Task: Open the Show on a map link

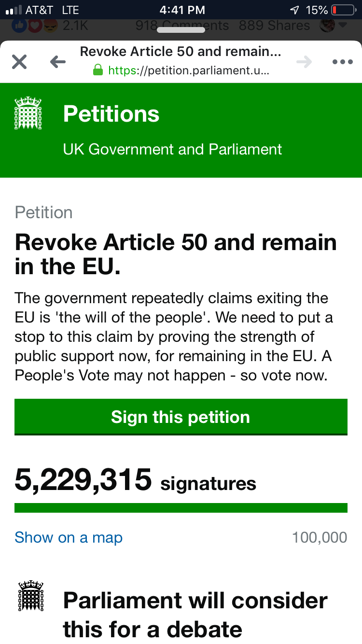Action: [x=69, y=537]
